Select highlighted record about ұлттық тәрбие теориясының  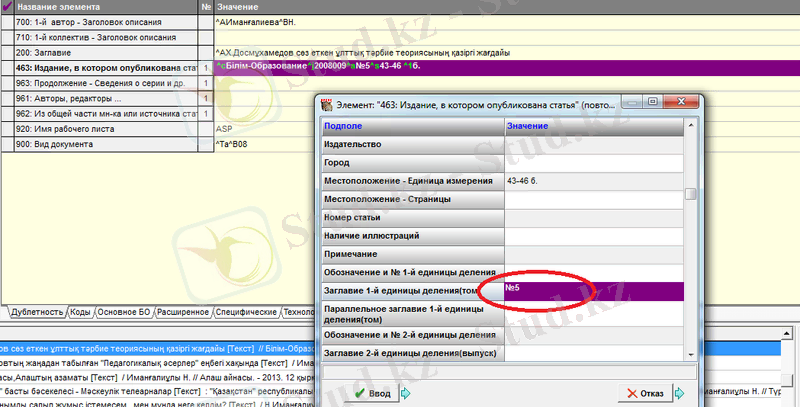click(x=158, y=349)
